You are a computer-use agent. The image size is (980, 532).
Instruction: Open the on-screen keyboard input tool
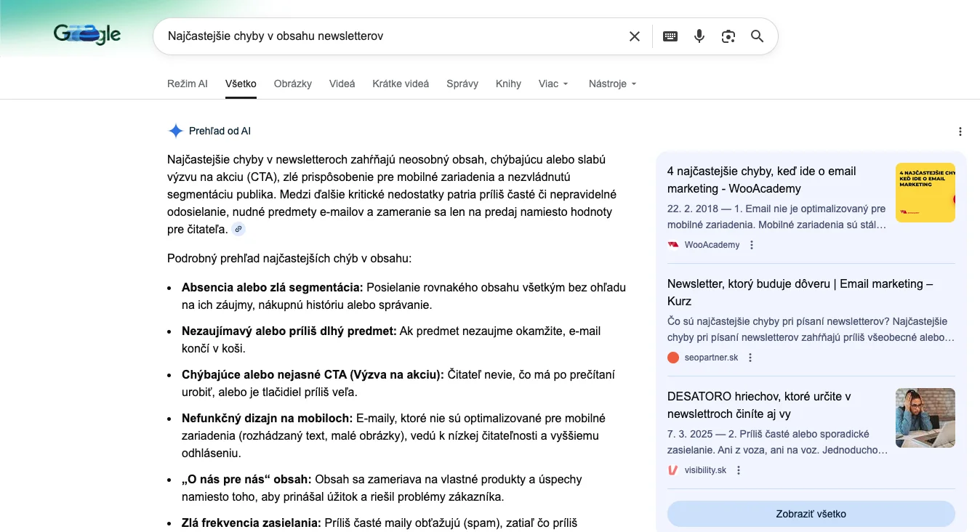(x=670, y=36)
